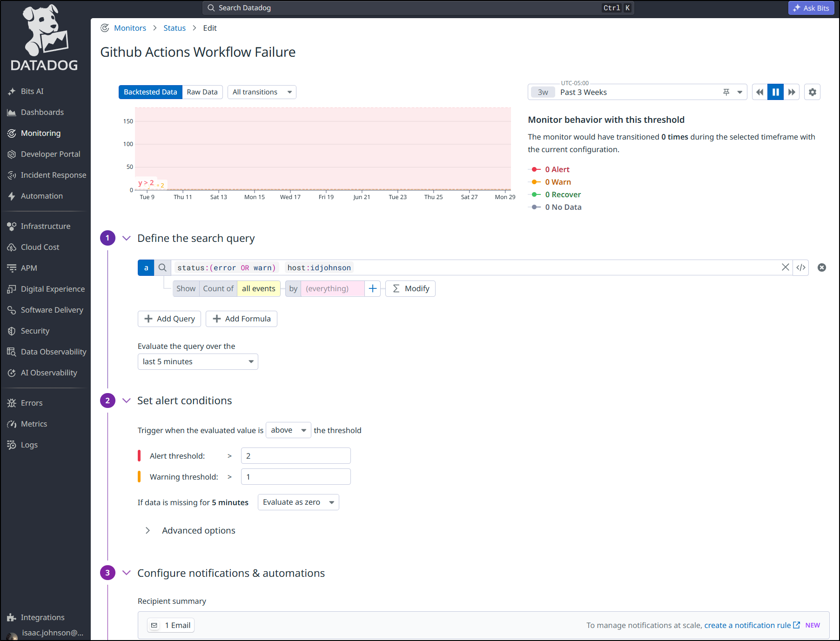Open APM in sidebar
Screen dimensions: 840x641
[x=28, y=268]
